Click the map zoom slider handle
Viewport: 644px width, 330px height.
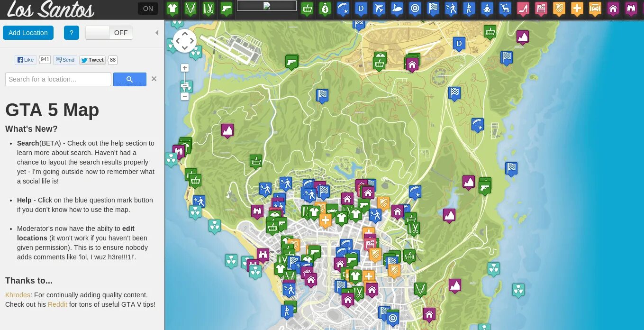tap(185, 87)
